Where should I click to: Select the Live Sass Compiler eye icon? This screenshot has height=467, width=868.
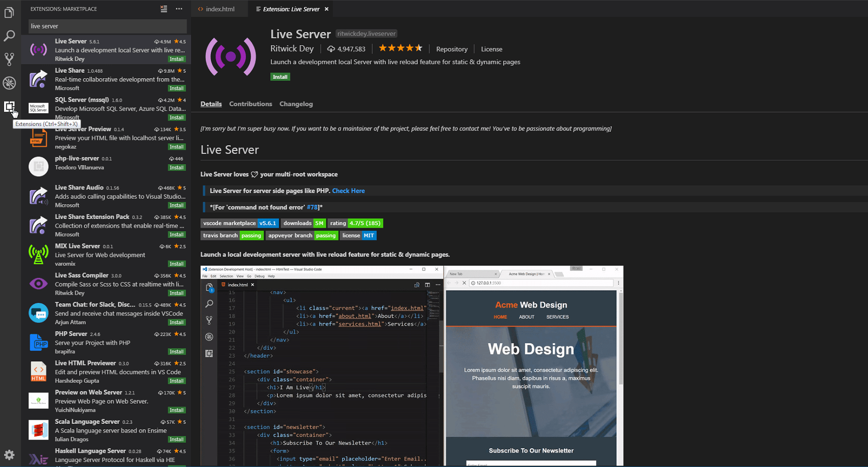tap(39, 284)
